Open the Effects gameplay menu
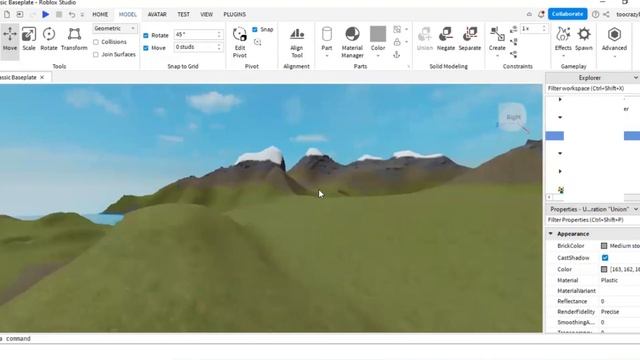640x360 pixels. click(563, 38)
